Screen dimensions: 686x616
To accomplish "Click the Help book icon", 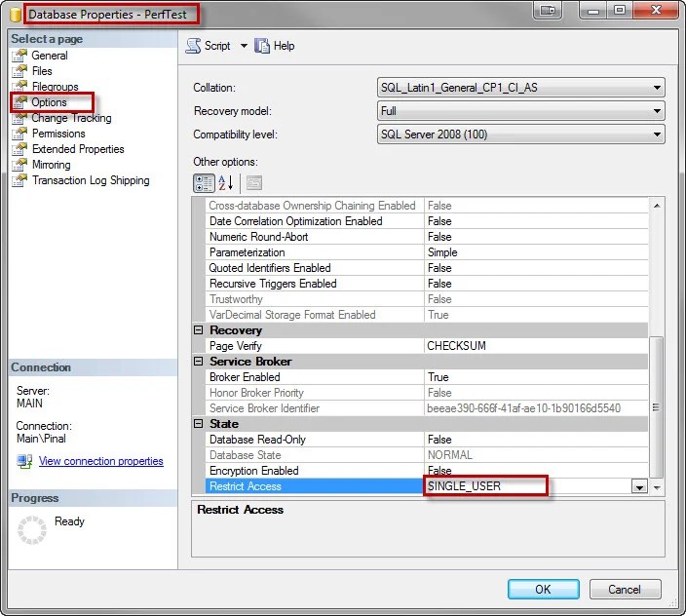I will click(x=262, y=46).
